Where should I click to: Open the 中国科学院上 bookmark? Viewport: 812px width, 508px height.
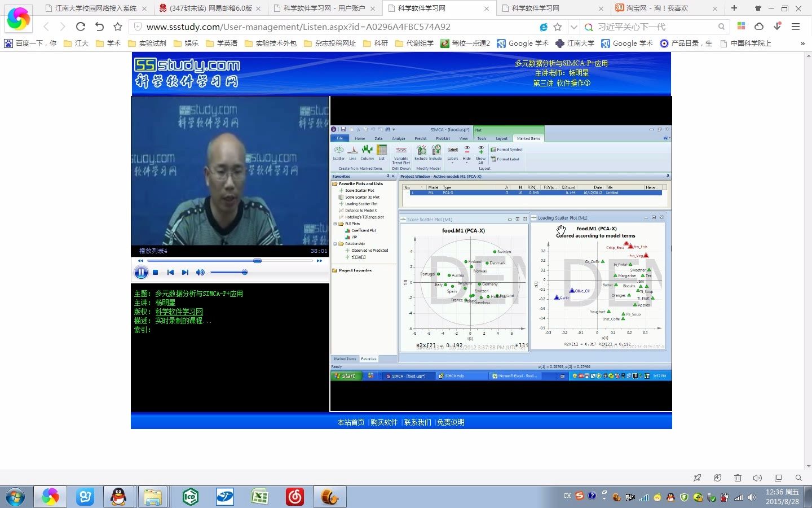click(x=745, y=43)
